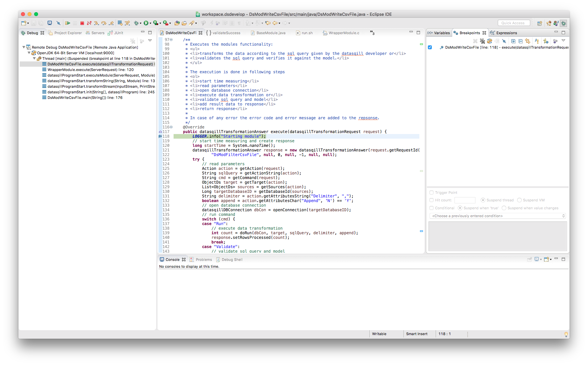Screen dimensions: 588x365
Task: Open the previously entered condition dropdown
Action: (x=564, y=216)
